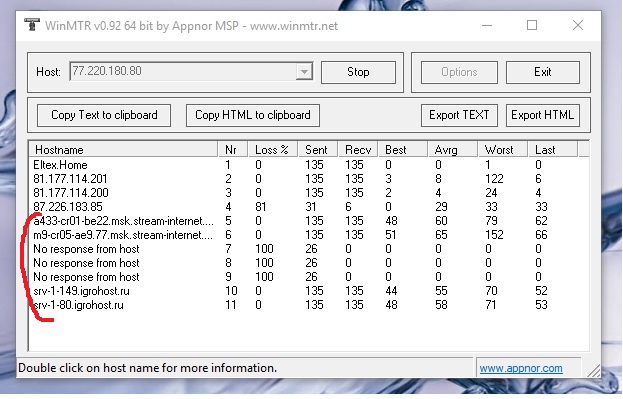Click the WinMTR app icon in title bar
Viewport: 623px width, 399px height.
32,25
